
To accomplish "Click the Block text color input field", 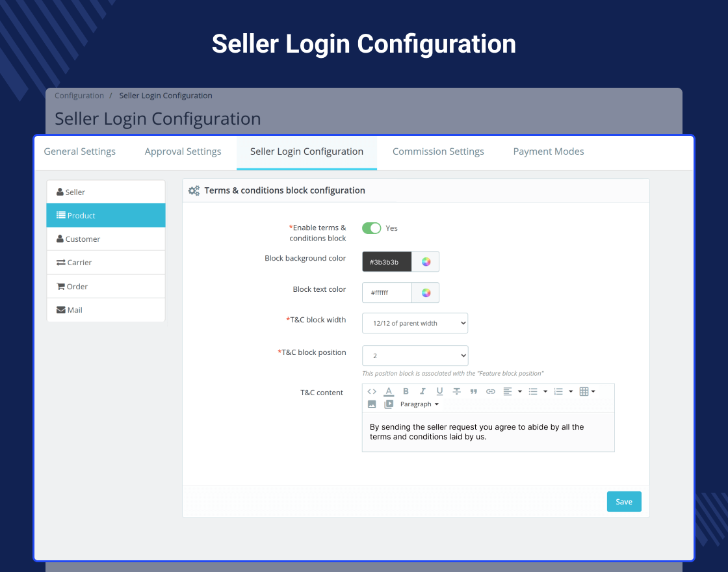I will click(x=387, y=292).
